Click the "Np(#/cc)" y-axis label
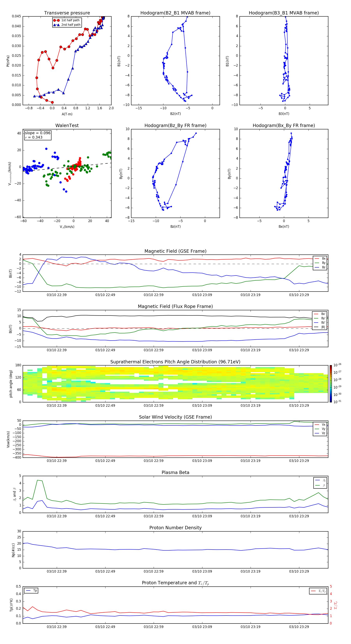The height and width of the screenshot is (644, 351). click(13, 550)
